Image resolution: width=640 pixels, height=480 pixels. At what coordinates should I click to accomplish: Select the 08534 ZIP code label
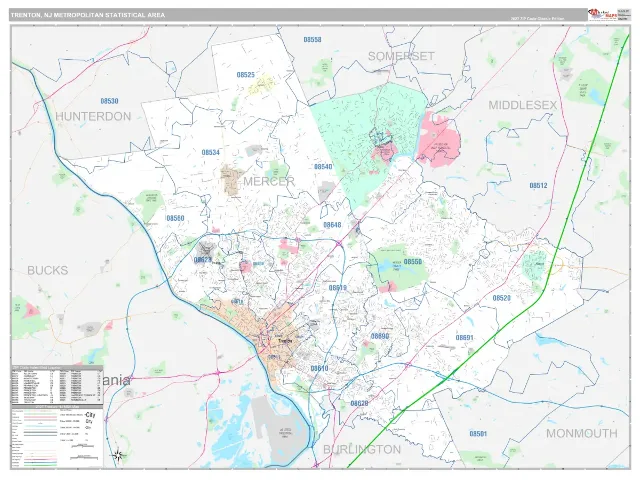[x=211, y=152]
